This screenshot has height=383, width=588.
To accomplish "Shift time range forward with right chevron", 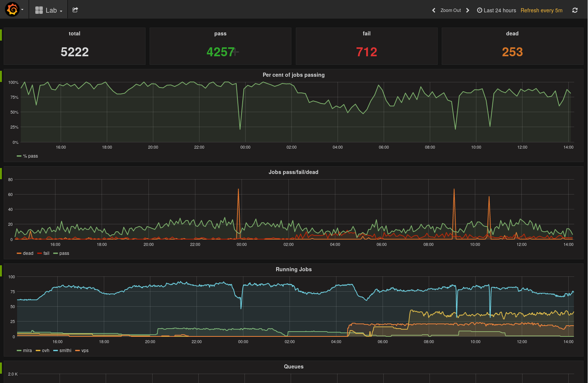I will tap(468, 10).
